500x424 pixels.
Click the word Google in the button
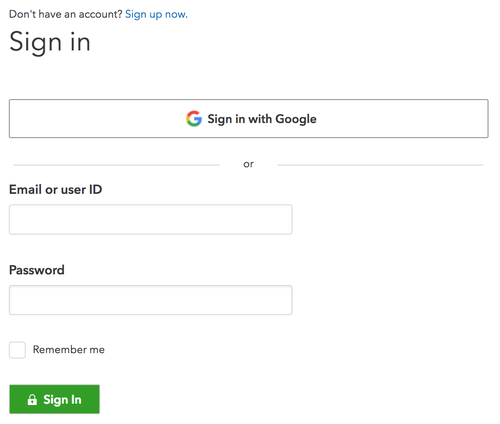point(296,119)
